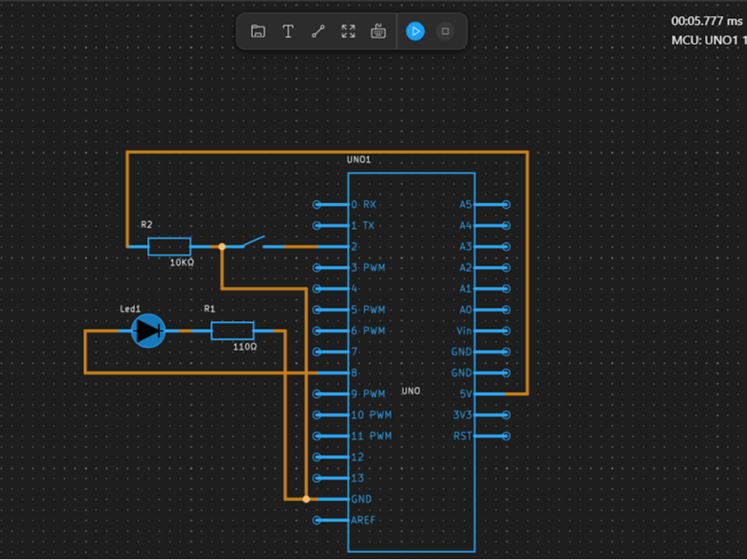Click the 3 PWM pin endpoint
The image size is (747, 560).
(317, 268)
